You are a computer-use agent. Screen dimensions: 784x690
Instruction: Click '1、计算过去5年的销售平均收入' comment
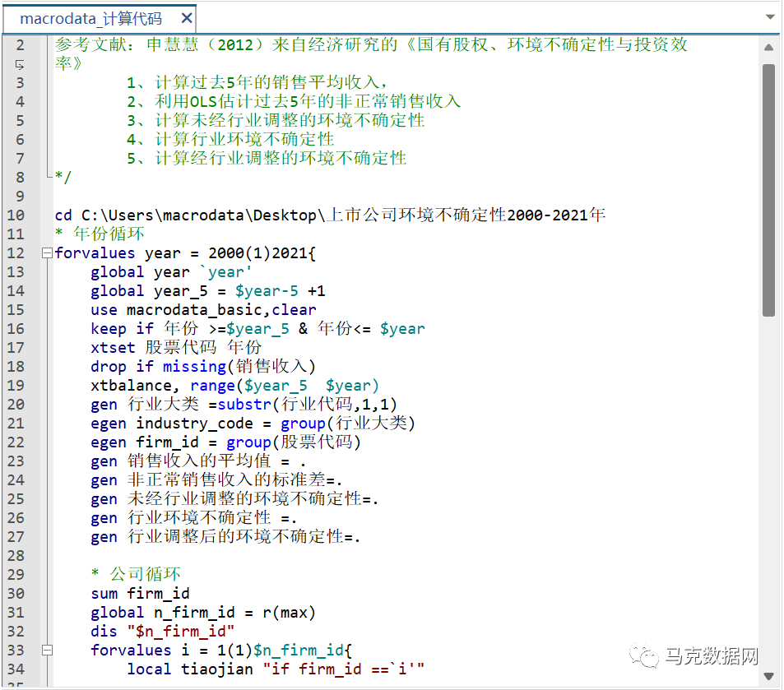point(257,82)
